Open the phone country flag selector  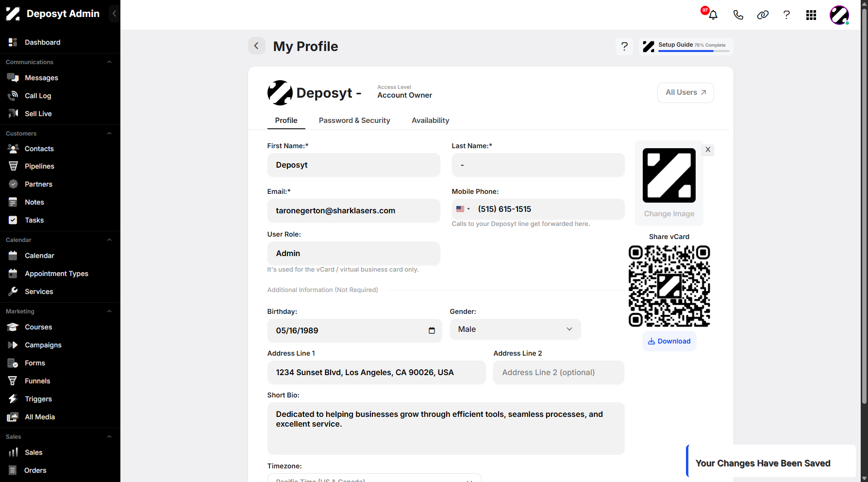(463, 209)
